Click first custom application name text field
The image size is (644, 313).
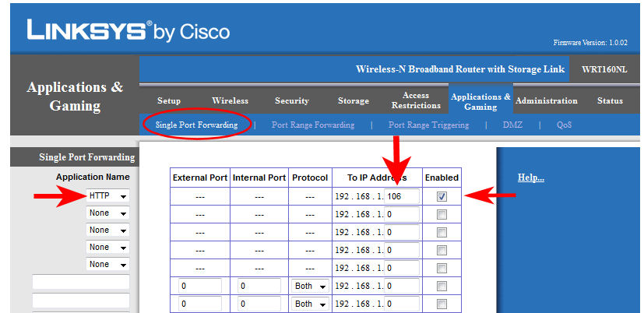pyautogui.click(x=81, y=282)
